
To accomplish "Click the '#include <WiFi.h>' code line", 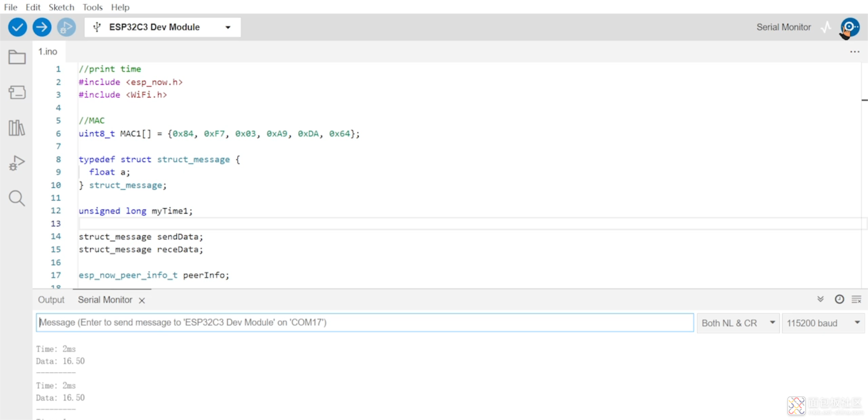I will (123, 95).
